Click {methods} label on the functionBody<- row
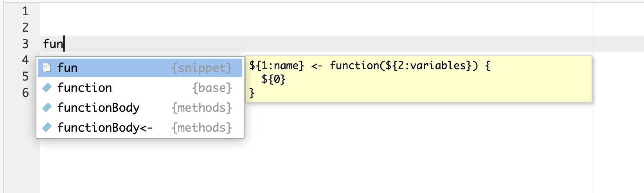The height and width of the screenshot is (193, 644). [x=202, y=128]
